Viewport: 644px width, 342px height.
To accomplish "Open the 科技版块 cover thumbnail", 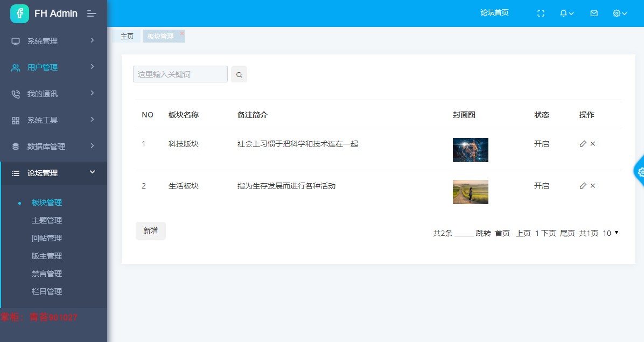I will [x=470, y=150].
